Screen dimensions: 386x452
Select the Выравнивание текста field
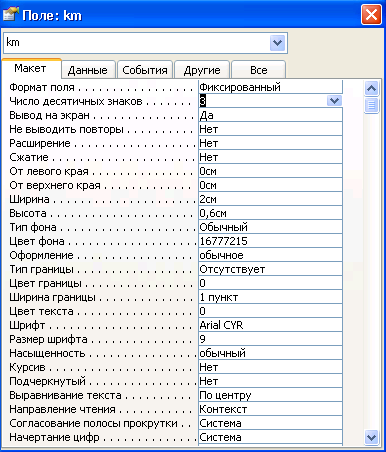270,395
